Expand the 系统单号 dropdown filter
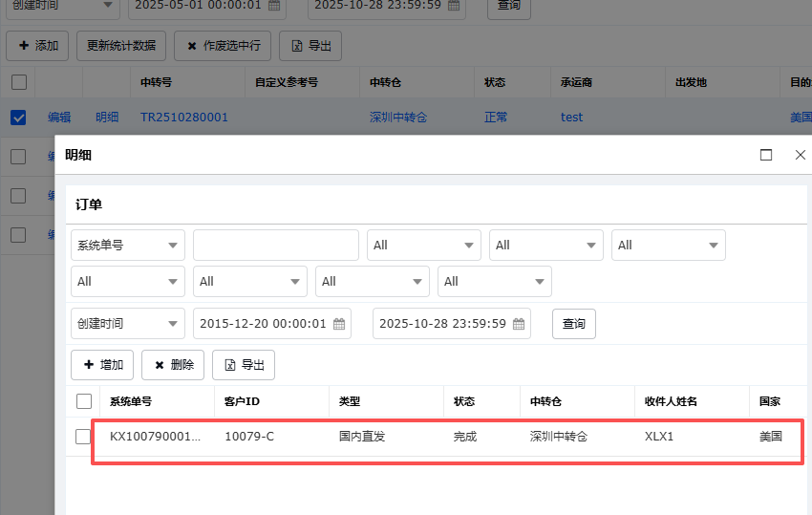This screenshot has width=812, height=515. (128, 246)
